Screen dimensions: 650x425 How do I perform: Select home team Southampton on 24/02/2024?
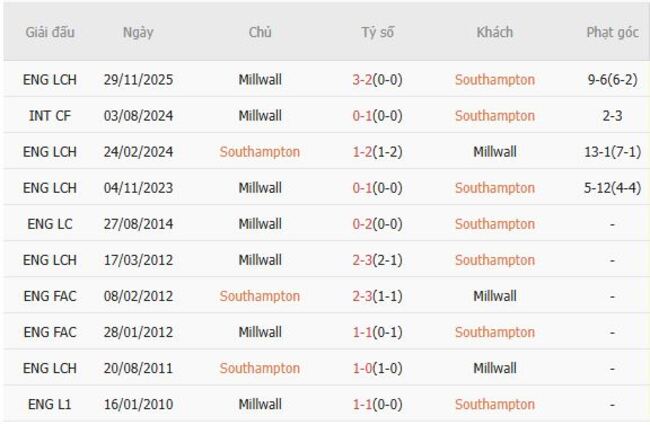259,152
